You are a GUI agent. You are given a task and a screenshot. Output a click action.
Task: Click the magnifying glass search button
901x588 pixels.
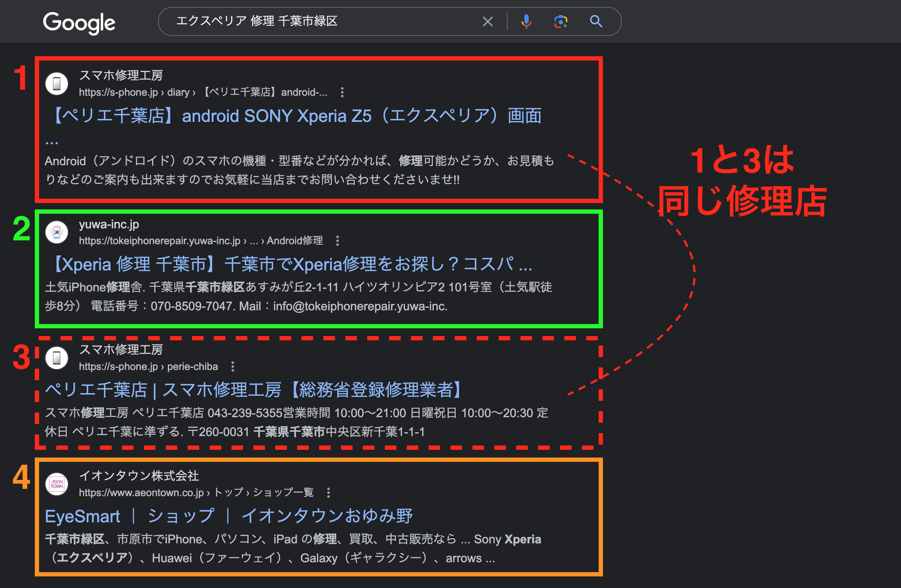pyautogui.click(x=596, y=21)
